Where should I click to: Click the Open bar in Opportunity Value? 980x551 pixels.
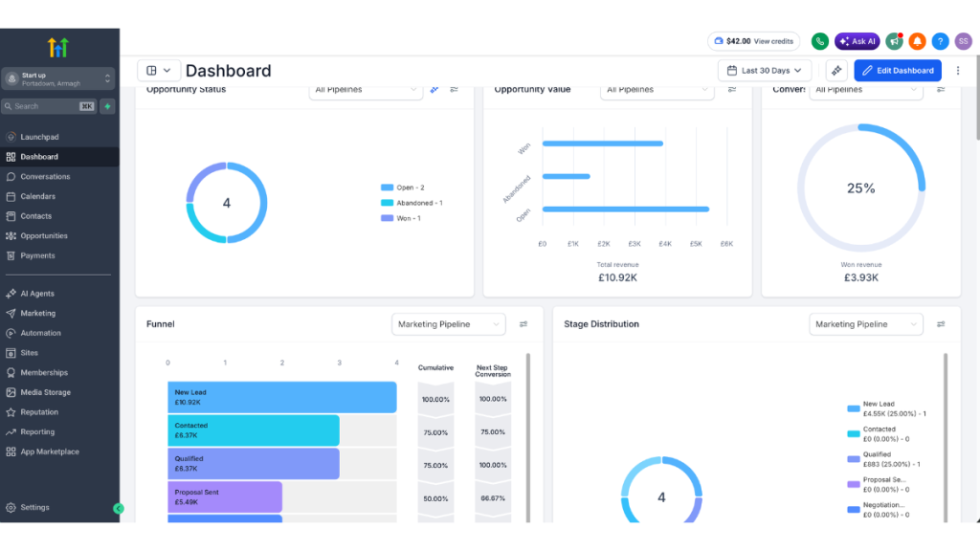pos(626,209)
